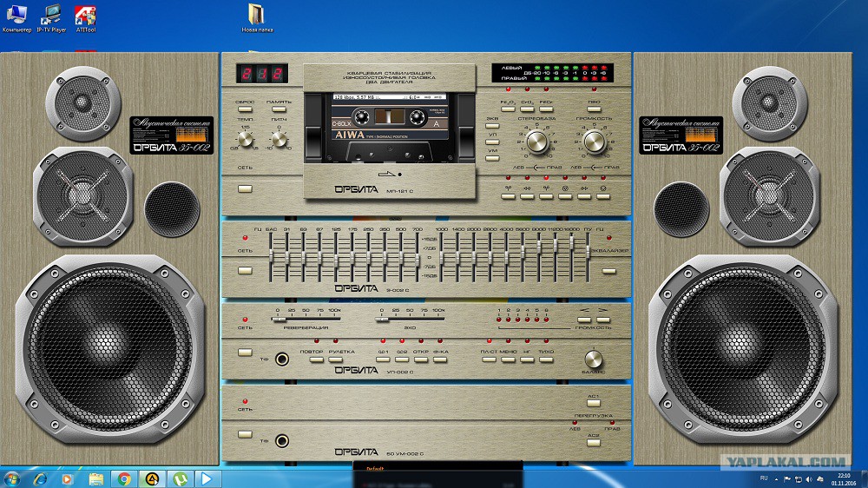Open the ATITool desktop icon
868x488 pixels.
coord(86,18)
